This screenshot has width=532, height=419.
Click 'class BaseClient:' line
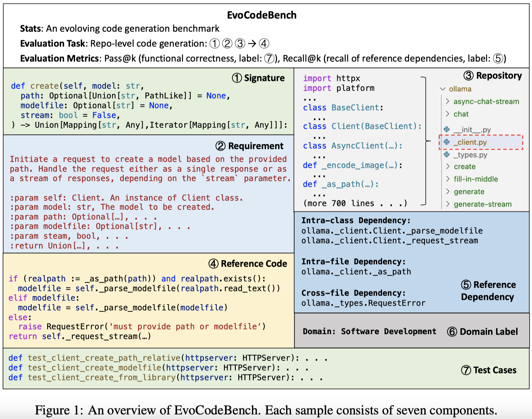click(x=343, y=108)
